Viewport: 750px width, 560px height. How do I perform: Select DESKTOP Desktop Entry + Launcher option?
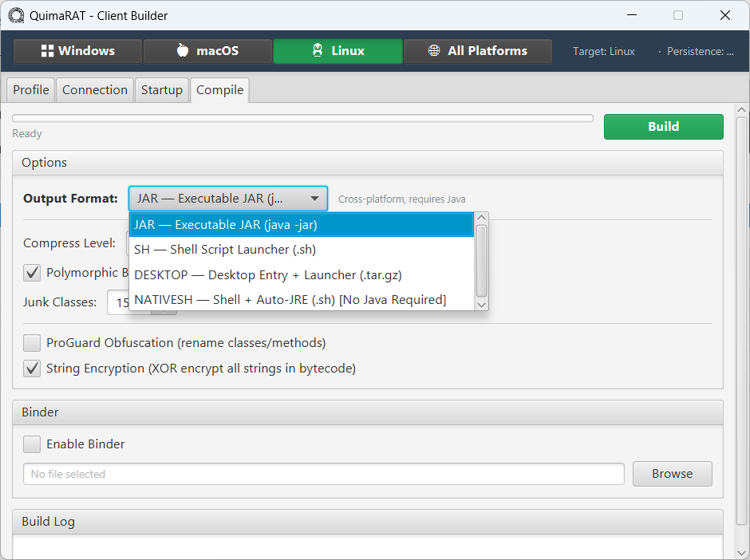tap(267, 275)
